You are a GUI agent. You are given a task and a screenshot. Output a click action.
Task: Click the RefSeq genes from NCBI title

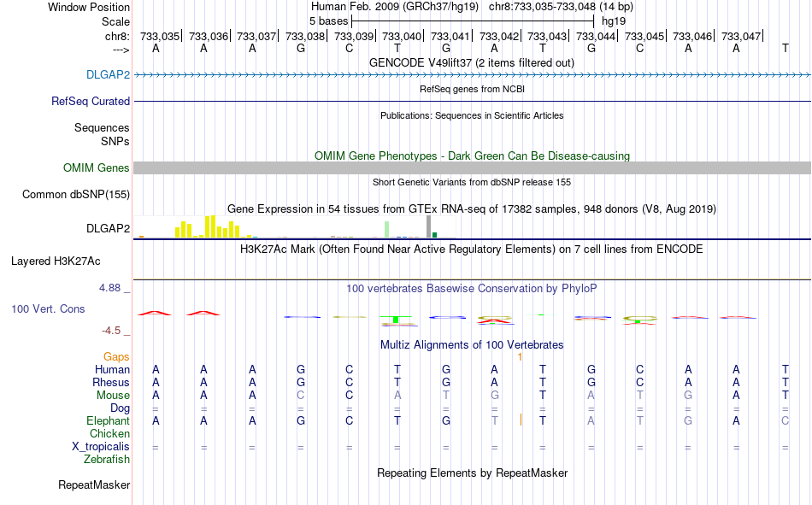point(472,89)
